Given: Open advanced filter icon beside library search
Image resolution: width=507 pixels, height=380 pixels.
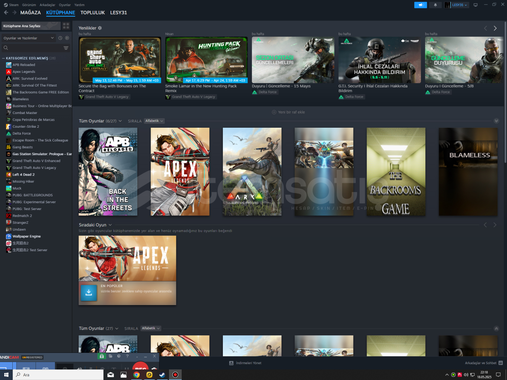Looking at the screenshot, I should (66, 48).
